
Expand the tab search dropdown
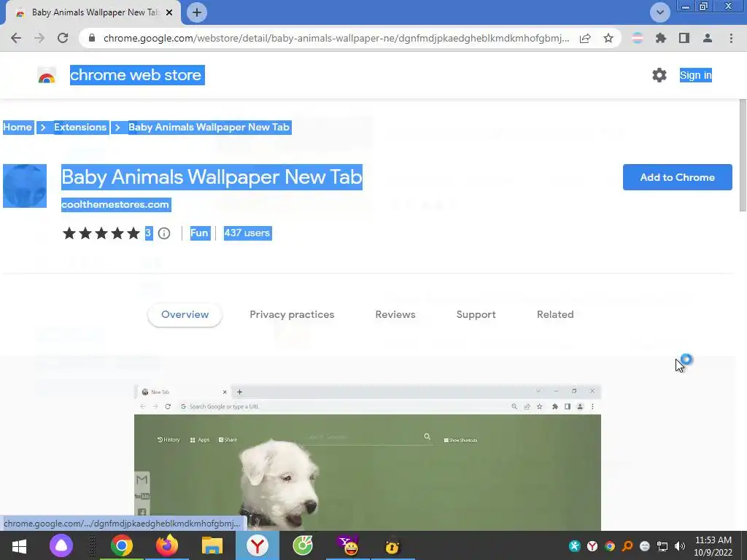[659, 12]
